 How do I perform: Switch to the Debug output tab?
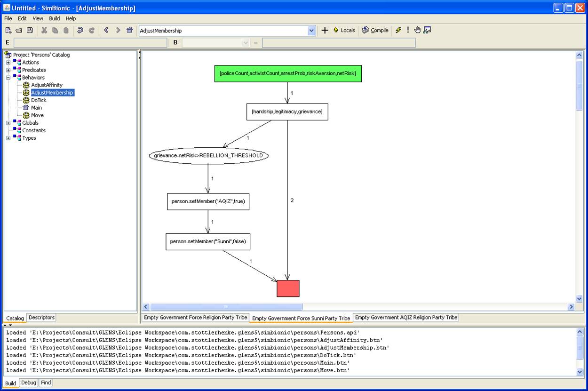tap(29, 383)
